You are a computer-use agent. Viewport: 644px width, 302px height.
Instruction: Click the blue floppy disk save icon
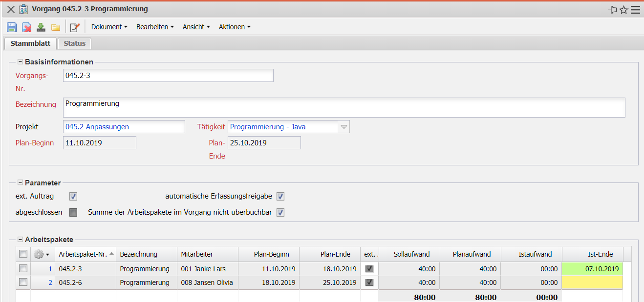pos(12,27)
